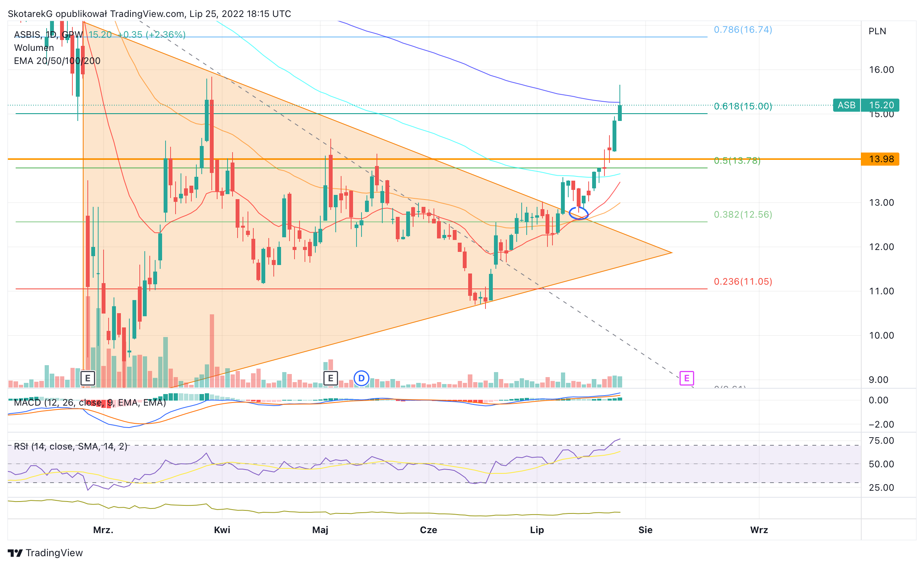Click the −2.00 MACD scale value
This screenshot has height=567, width=924.
tap(881, 424)
